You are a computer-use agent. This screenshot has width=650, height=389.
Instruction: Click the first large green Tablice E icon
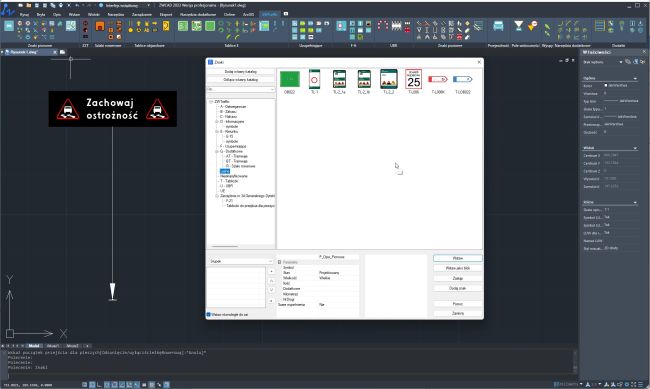click(x=183, y=26)
